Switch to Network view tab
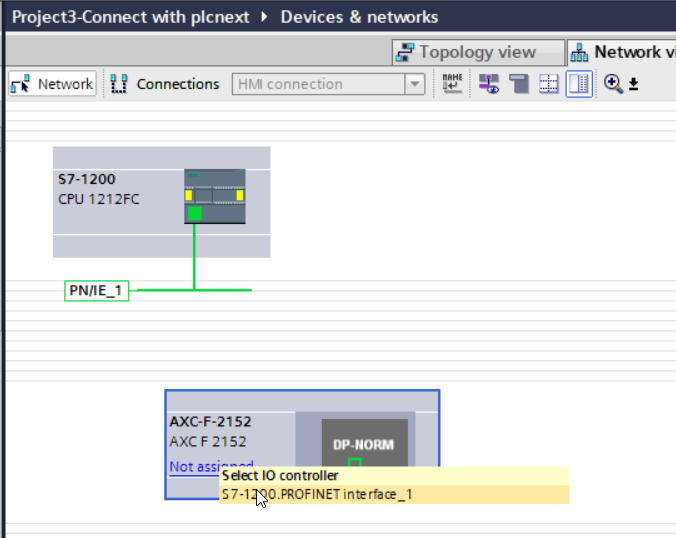Viewport: 676px width, 538px height. pyautogui.click(x=621, y=52)
